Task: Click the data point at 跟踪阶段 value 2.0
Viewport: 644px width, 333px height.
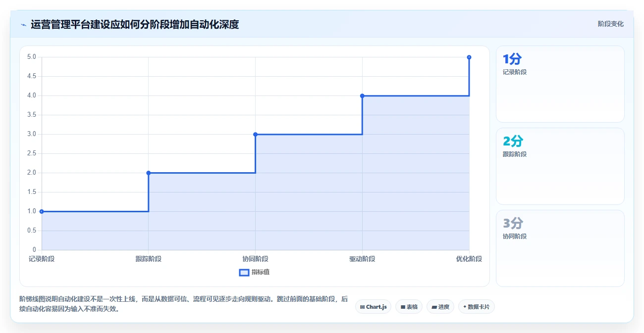Action: click(x=149, y=173)
